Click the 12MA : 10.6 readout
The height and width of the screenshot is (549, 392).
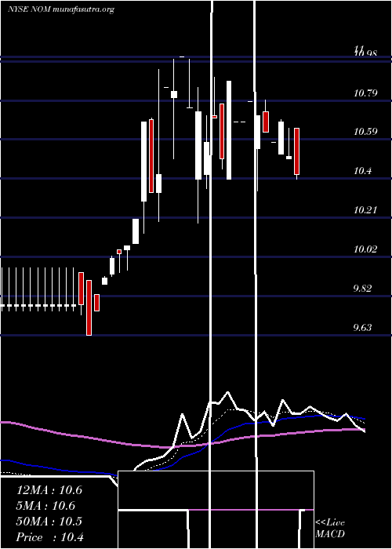coord(49,490)
